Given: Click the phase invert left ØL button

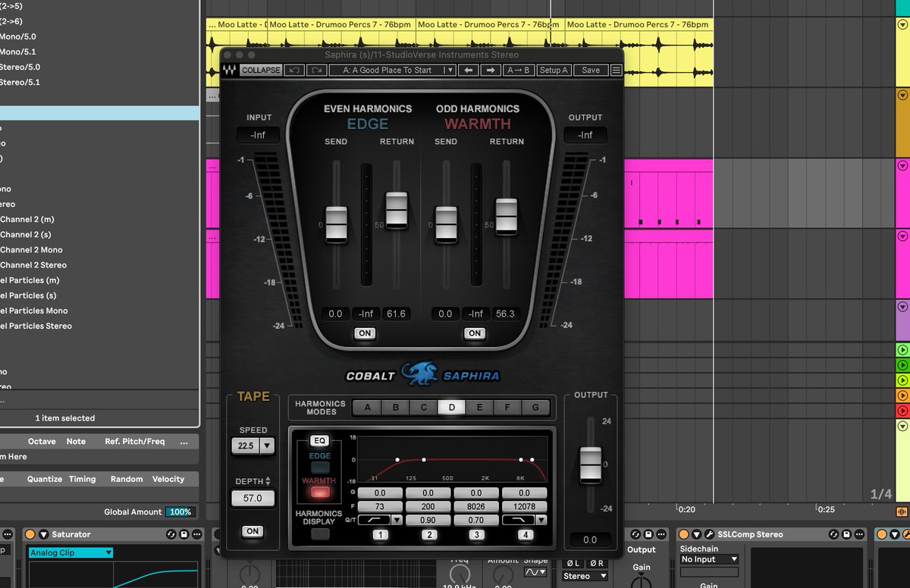Looking at the screenshot, I should [x=574, y=563].
